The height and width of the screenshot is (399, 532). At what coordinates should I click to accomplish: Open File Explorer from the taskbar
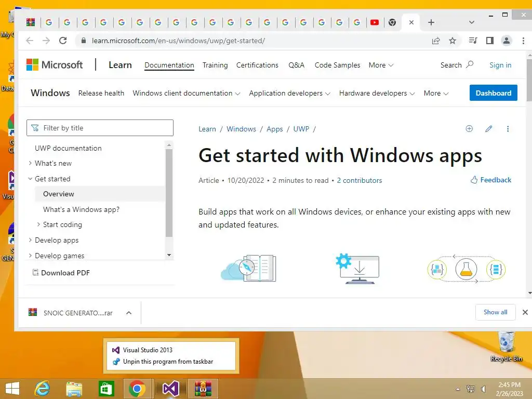pyautogui.click(x=74, y=389)
